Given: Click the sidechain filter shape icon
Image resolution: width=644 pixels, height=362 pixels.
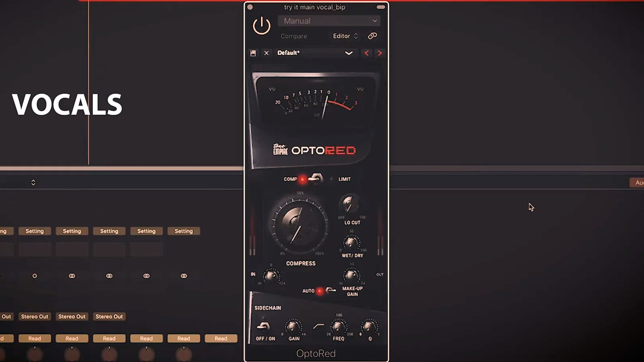Looking at the screenshot, I should coord(318,326).
